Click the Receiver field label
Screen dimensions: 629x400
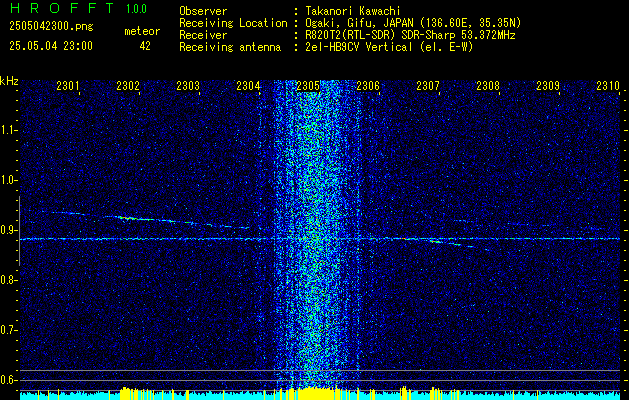[203, 35]
